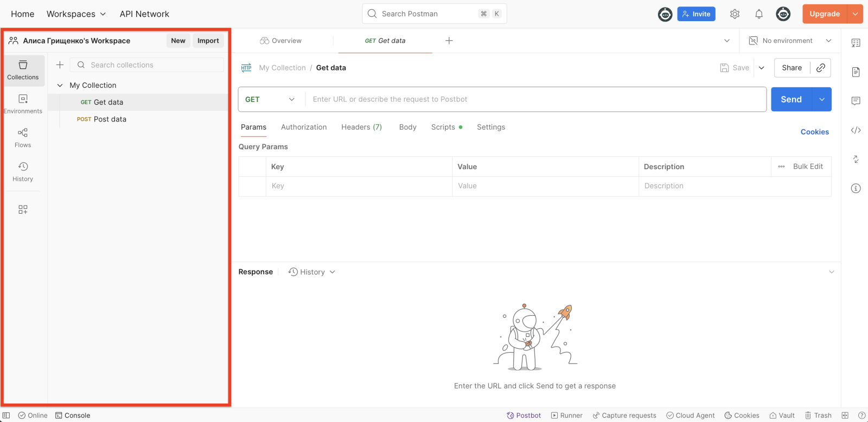Open the Save options dropdown arrow
Screen dimensions: 868x422
[x=761, y=68]
